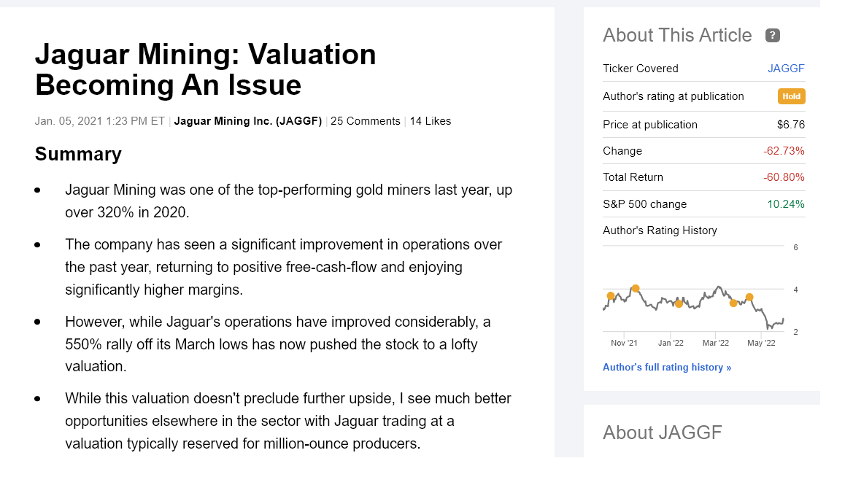Screen dimensions: 845x504
Task: Open Author's full rating history link
Action: pyautogui.click(x=667, y=368)
